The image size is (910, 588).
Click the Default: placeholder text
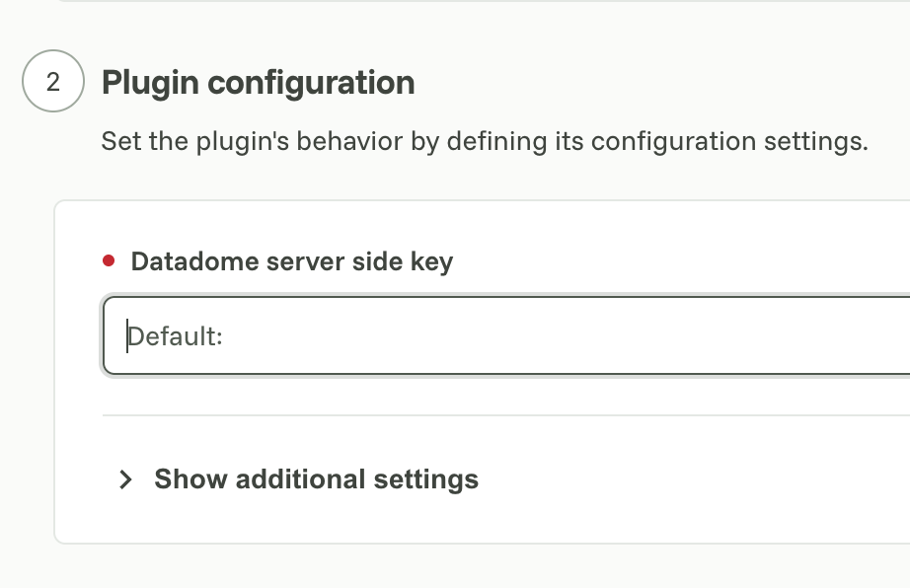(x=176, y=336)
